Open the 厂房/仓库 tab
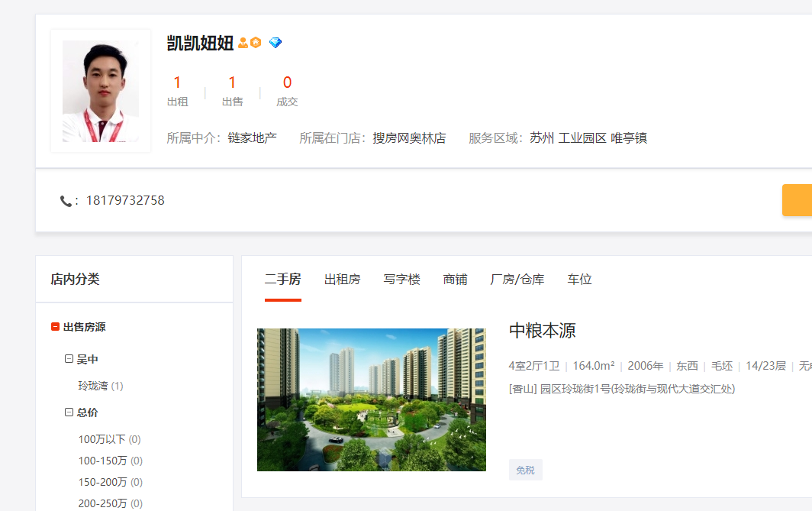The height and width of the screenshot is (511, 812). click(x=517, y=280)
